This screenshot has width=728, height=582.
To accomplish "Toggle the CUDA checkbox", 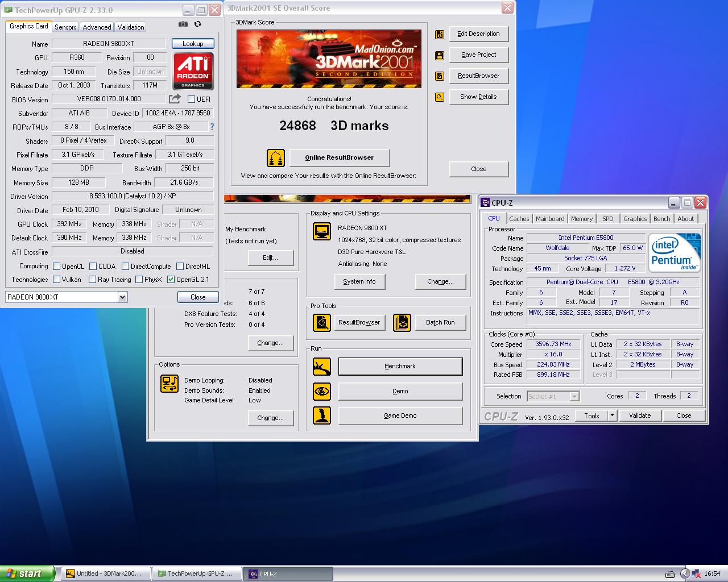I will coord(93,266).
